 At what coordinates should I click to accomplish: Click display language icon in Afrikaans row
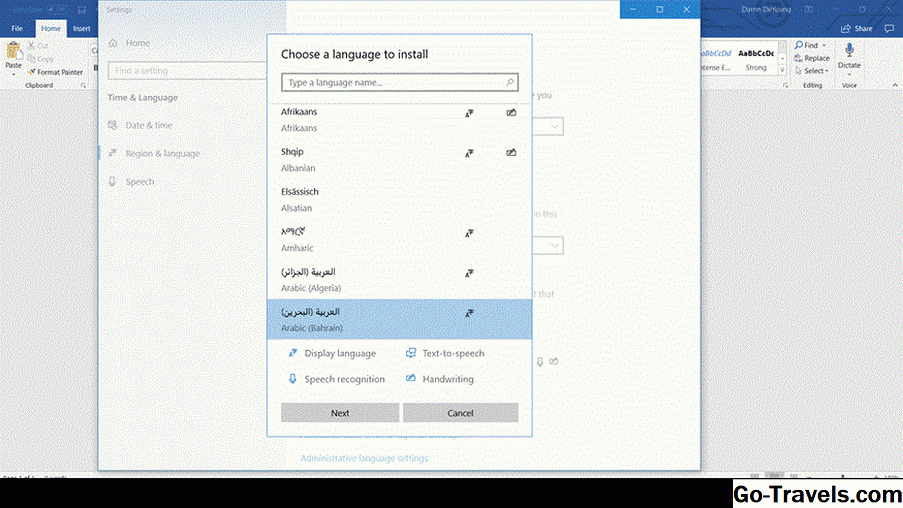click(x=469, y=113)
